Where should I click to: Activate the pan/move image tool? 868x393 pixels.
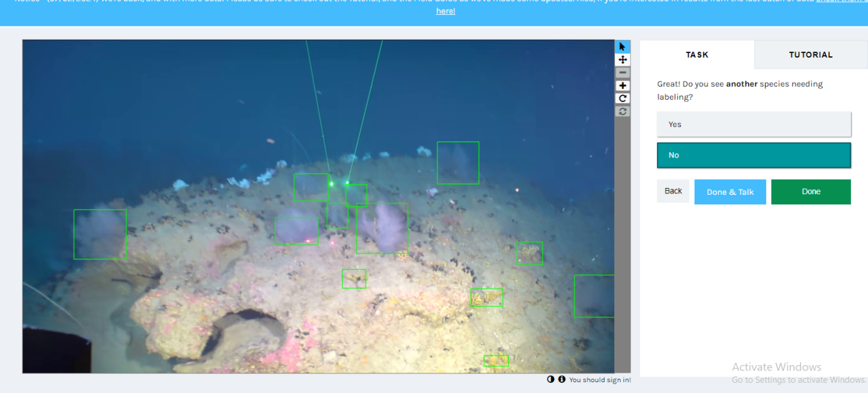click(623, 60)
